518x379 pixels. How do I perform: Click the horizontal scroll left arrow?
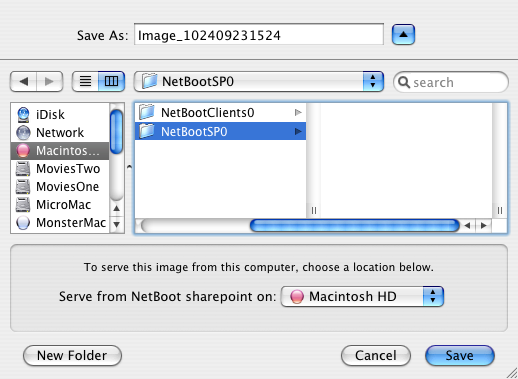point(467,226)
